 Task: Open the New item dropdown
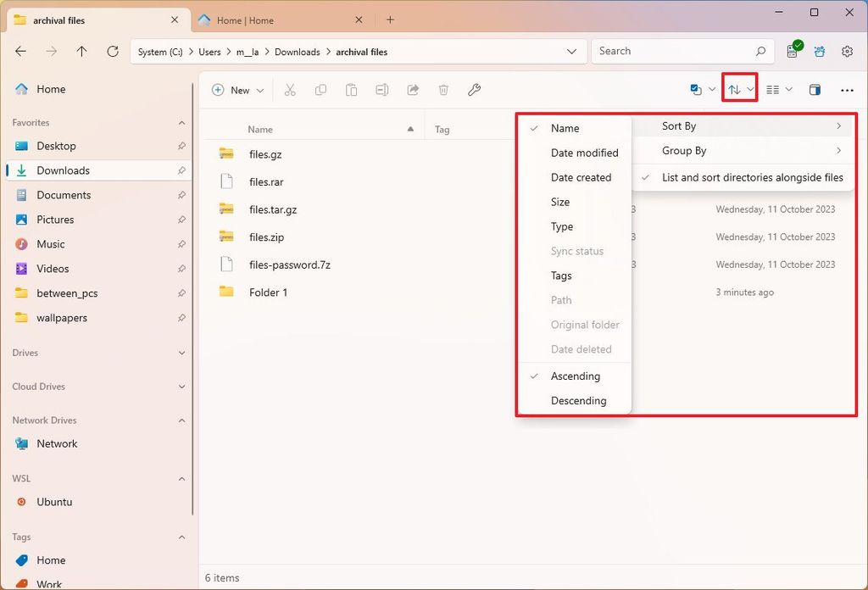coord(236,90)
